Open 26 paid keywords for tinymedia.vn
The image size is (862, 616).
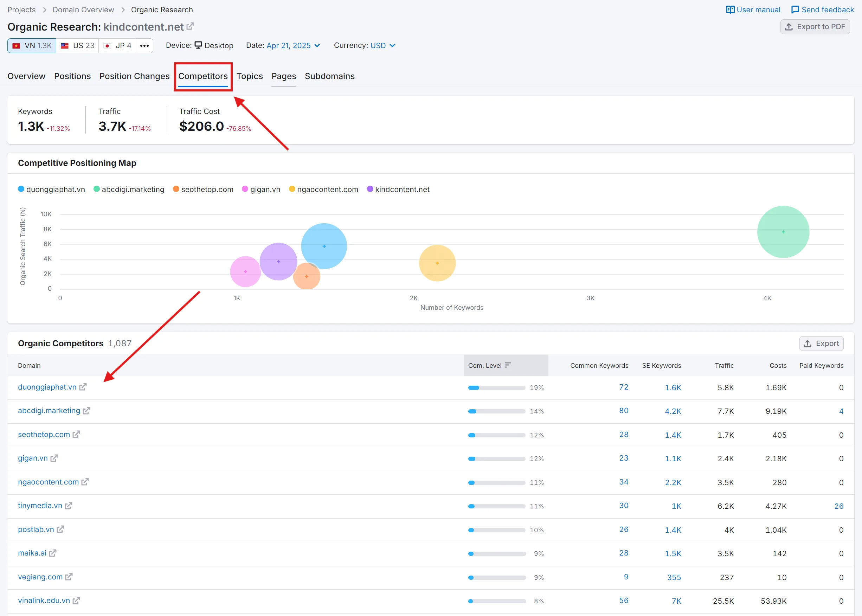839,506
